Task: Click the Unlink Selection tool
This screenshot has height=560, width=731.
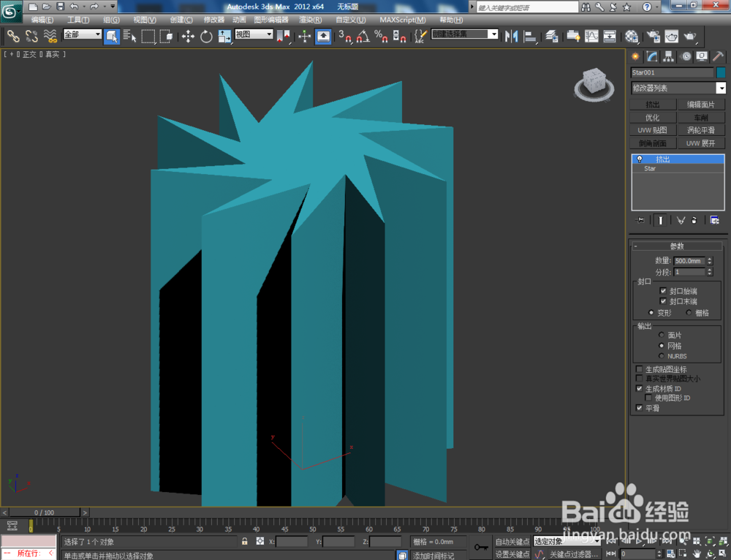Action: coord(31,37)
